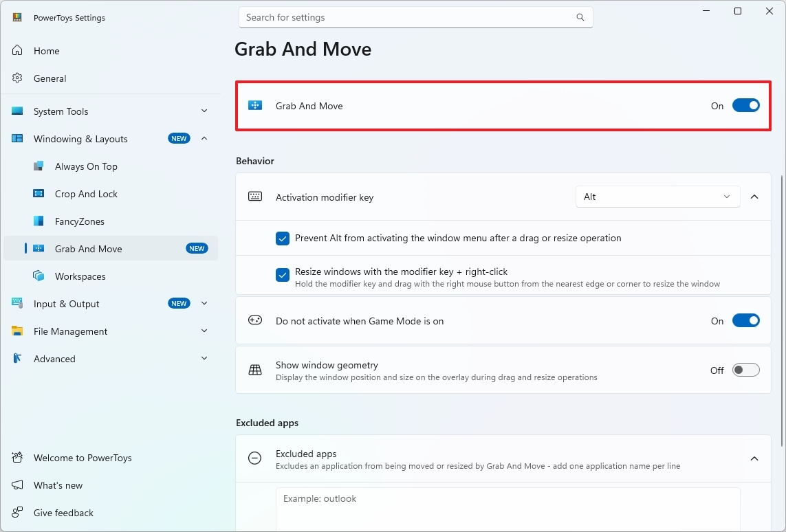Open Welcome to PowerToys
Image resolution: width=786 pixels, height=532 pixels.
click(111, 458)
